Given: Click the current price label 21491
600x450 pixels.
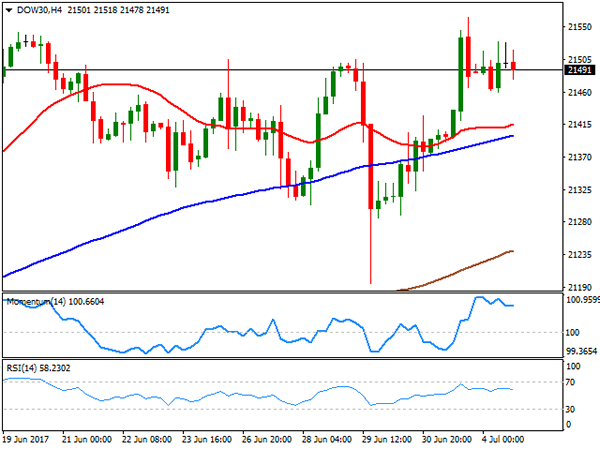Looking at the screenshot, I should 580,70.
